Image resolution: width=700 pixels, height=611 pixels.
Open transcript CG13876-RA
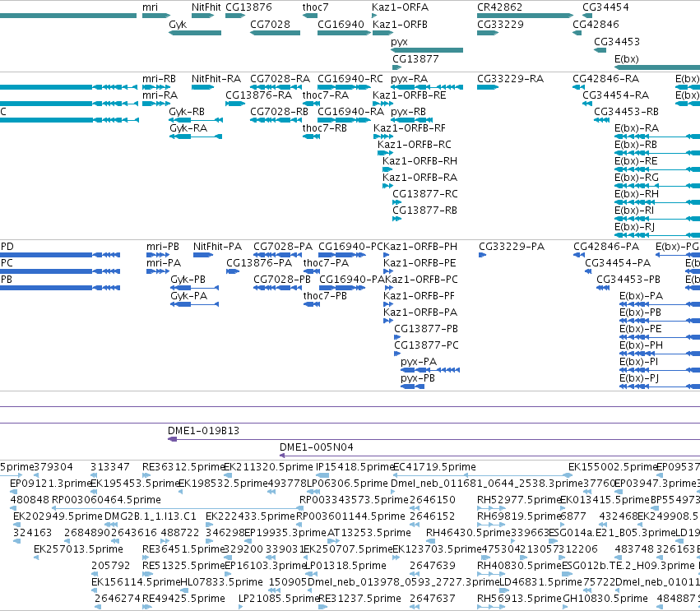tap(235, 104)
